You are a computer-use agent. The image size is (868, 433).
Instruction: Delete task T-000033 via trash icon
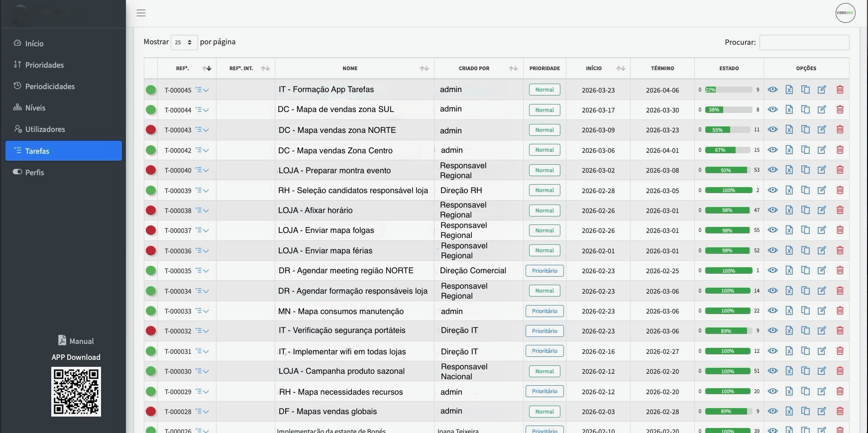click(x=840, y=311)
